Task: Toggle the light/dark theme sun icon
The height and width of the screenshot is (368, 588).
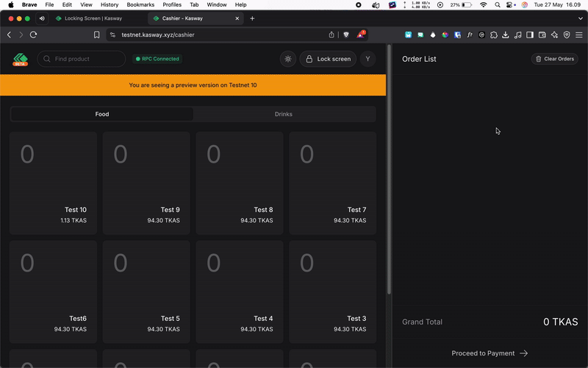Action: (288, 59)
